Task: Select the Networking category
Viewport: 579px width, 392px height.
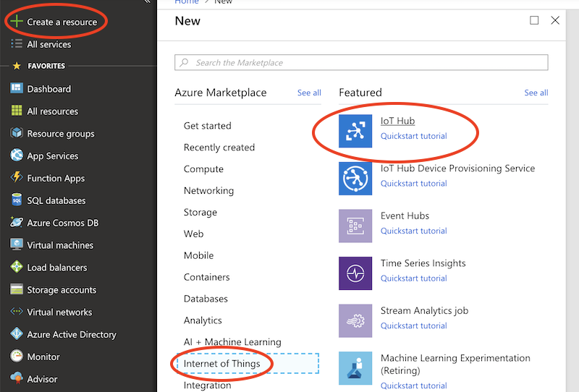Action: [208, 190]
